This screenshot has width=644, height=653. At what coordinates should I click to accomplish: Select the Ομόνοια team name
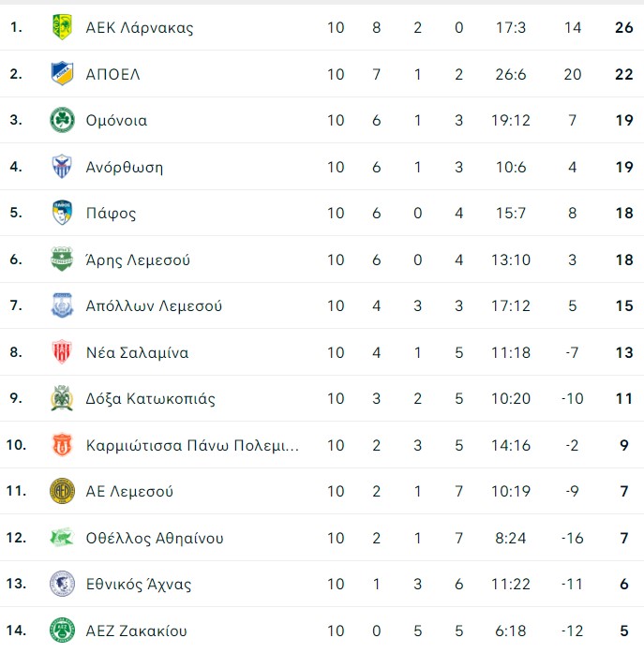tap(116, 121)
